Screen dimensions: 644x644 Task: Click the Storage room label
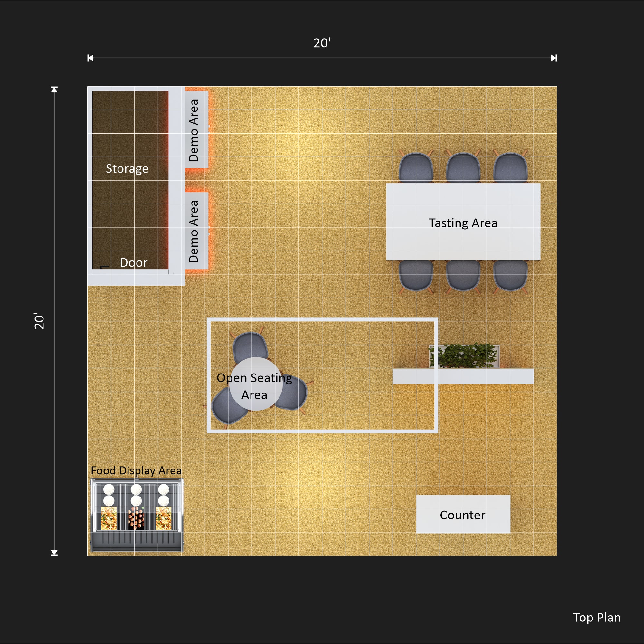(127, 169)
